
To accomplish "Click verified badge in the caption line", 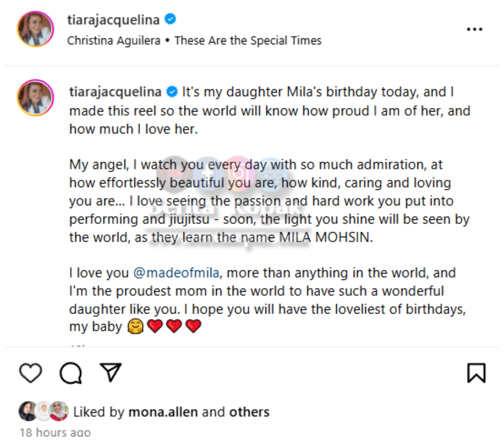I will (172, 92).
